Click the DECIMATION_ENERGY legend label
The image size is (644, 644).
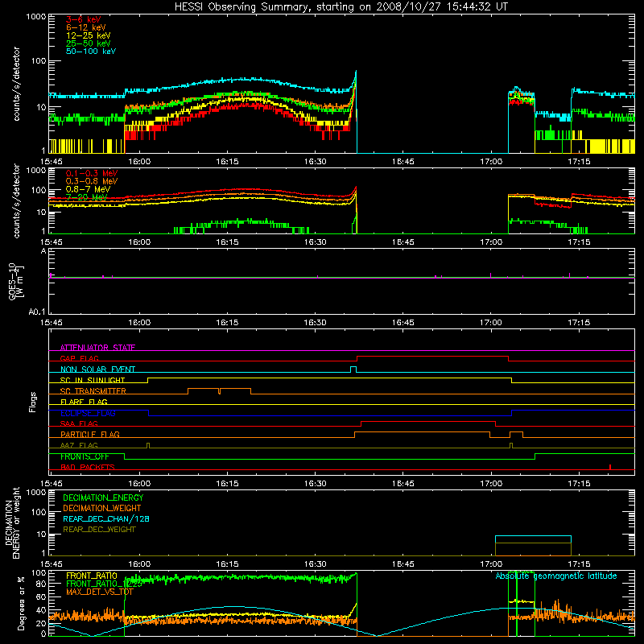(x=103, y=497)
